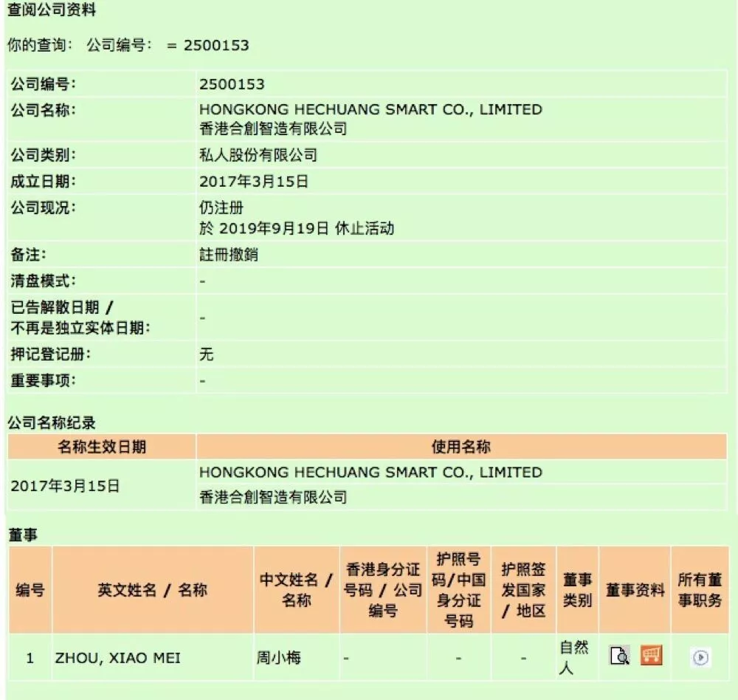Select company type 私人股份有限公司
The width and height of the screenshot is (738, 700).
(258, 155)
